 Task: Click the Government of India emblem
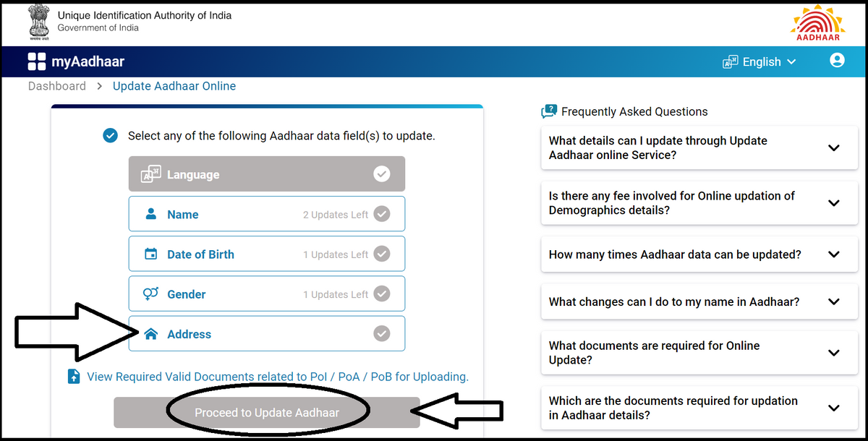[38, 21]
